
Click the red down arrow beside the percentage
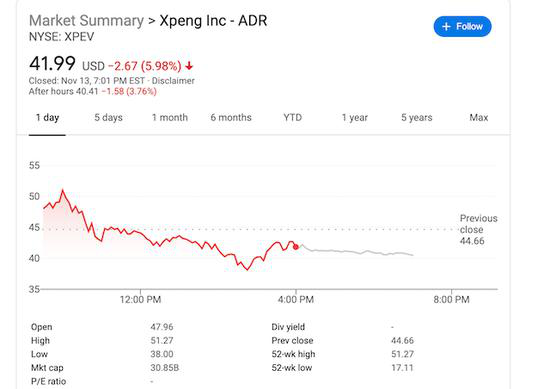(189, 66)
